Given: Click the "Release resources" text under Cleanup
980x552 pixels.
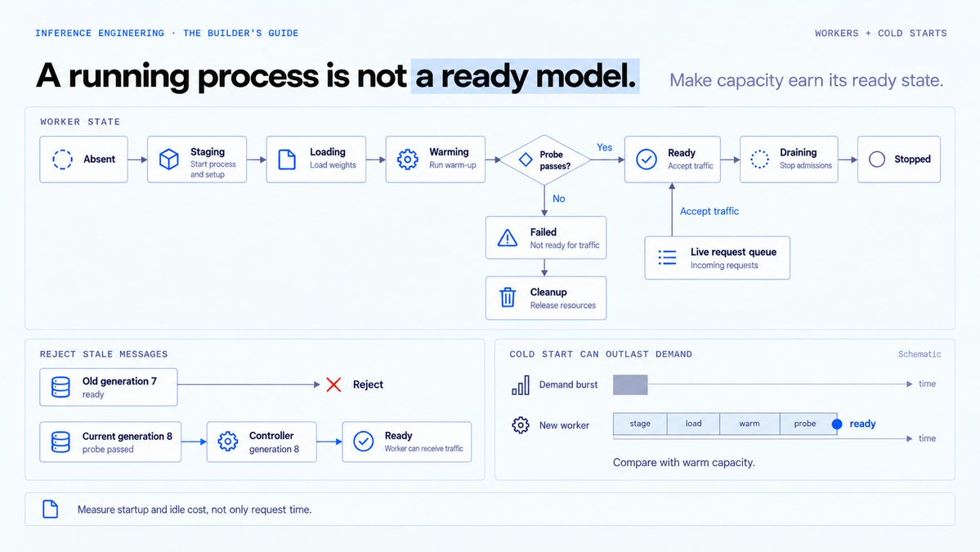Looking at the screenshot, I should (563, 305).
